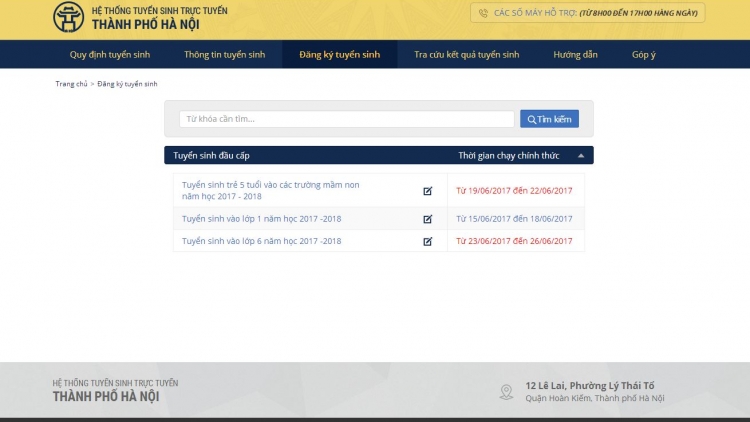The height and width of the screenshot is (422, 750).
Task: Click Thời gian chạy chính thức header
Action: point(508,155)
